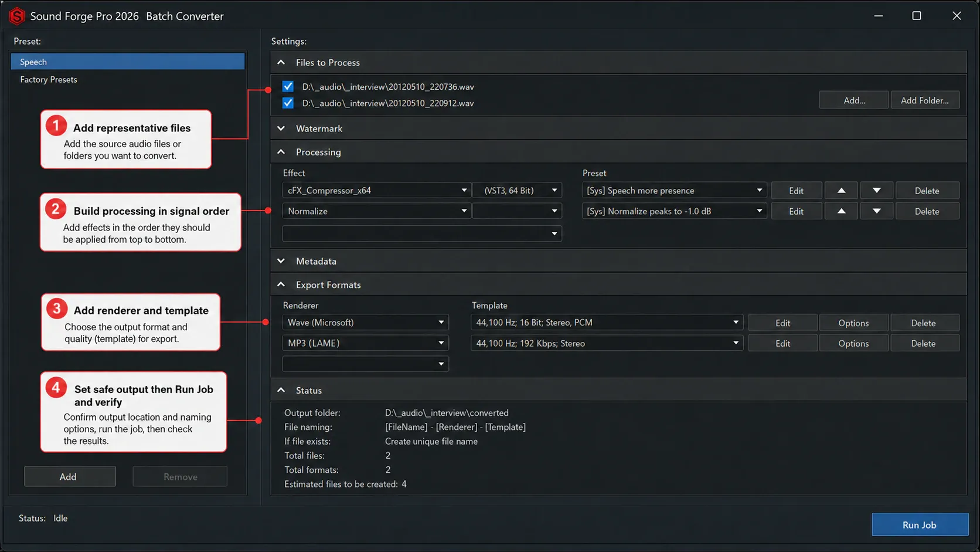Viewport: 980px width, 552px height.
Task: Edit the Wave (Microsoft) template
Action: [x=782, y=323]
